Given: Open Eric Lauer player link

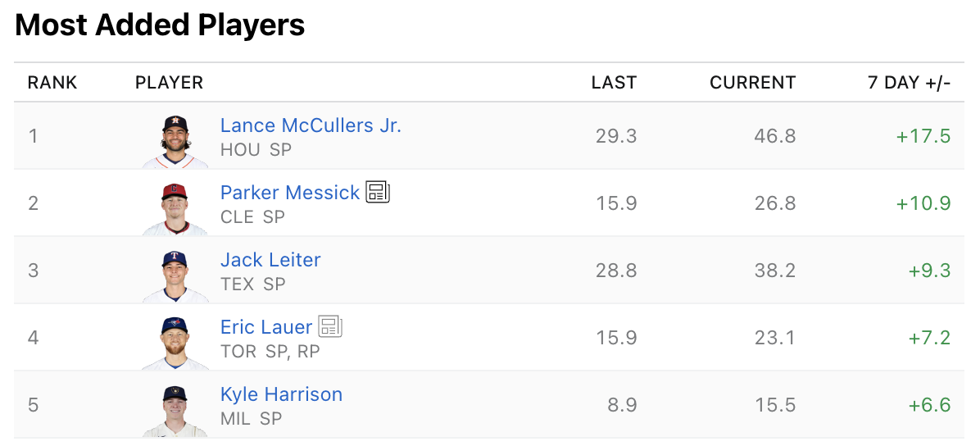Looking at the screenshot, I should (266, 327).
